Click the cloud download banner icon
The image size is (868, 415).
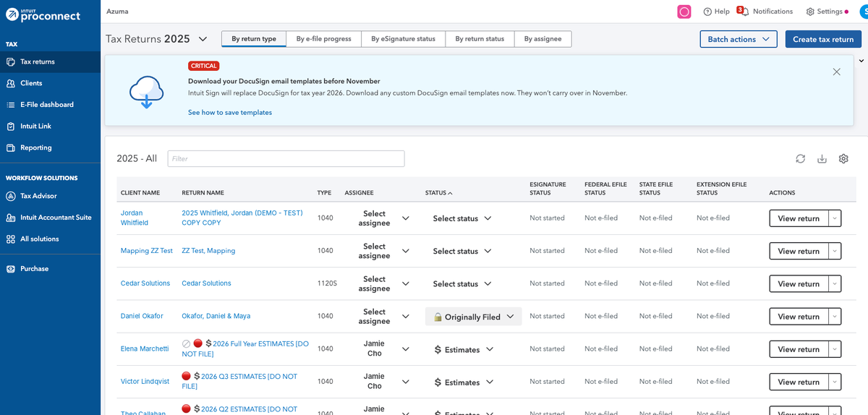coord(146,93)
